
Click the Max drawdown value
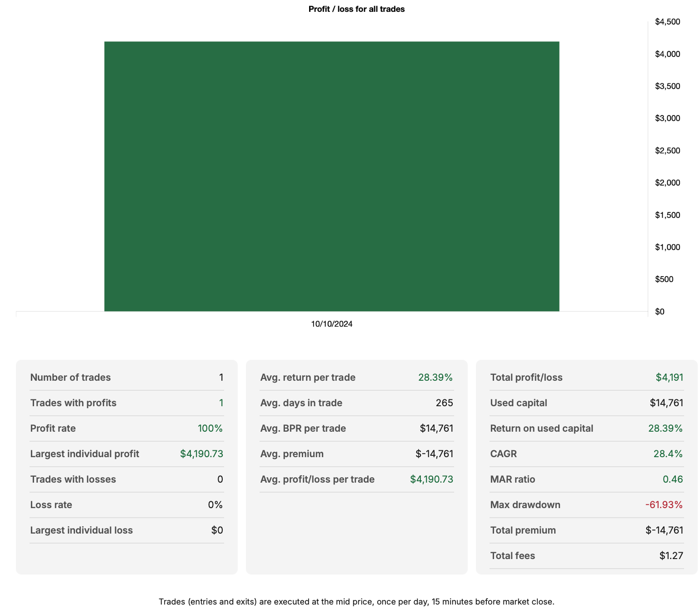click(664, 504)
